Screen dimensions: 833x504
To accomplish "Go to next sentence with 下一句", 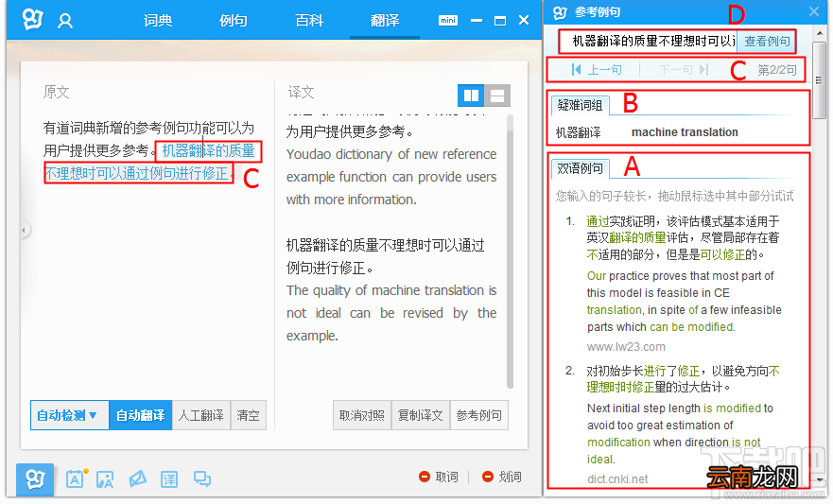I will click(684, 70).
